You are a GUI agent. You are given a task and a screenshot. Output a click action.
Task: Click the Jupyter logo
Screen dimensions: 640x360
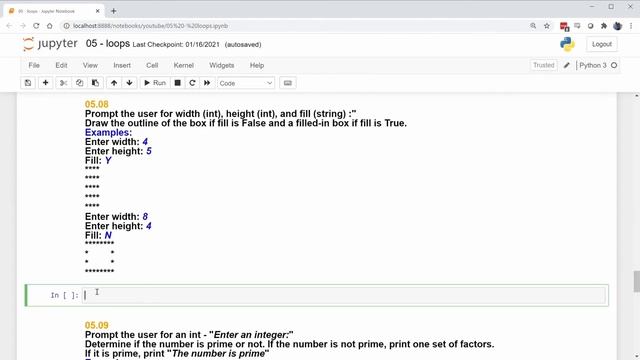50,44
